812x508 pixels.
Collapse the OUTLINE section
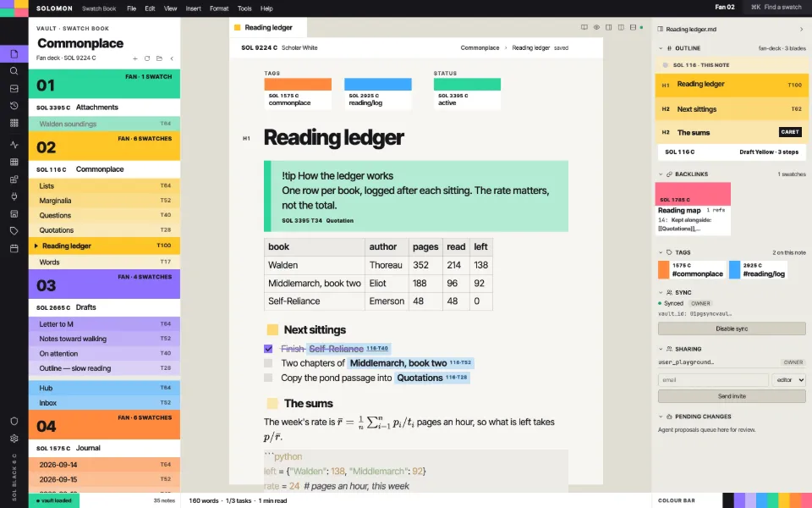pyautogui.click(x=661, y=48)
